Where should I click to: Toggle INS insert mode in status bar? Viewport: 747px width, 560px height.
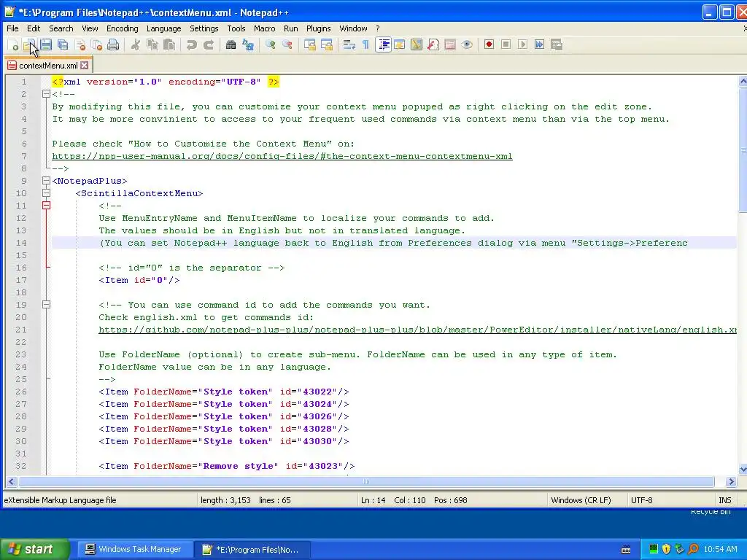pyautogui.click(x=724, y=500)
